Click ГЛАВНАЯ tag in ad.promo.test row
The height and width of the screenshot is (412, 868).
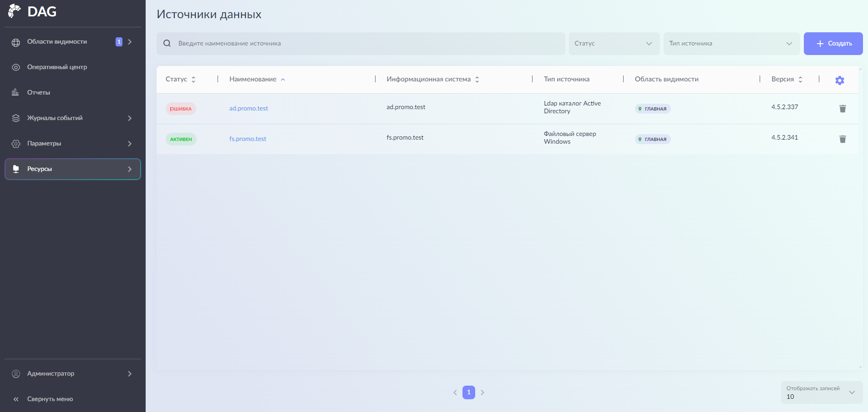pyautogui.click(x=653, y=109)
